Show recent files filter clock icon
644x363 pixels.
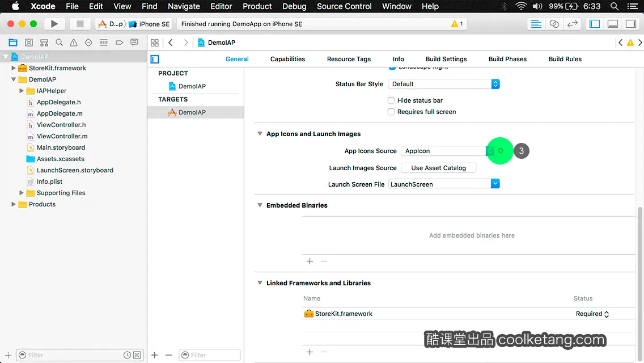click(x=128, y=355)
